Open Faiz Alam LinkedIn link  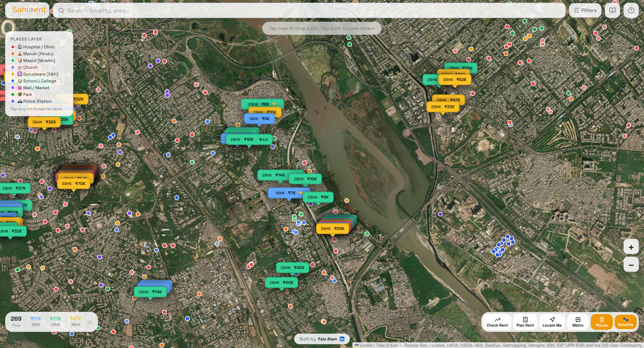click(342, 339)
